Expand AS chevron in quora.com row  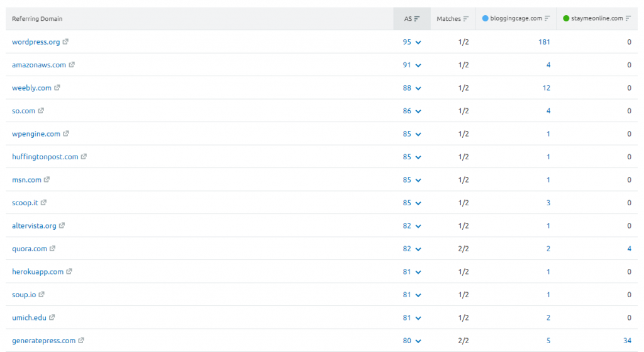tap(418, 249)
